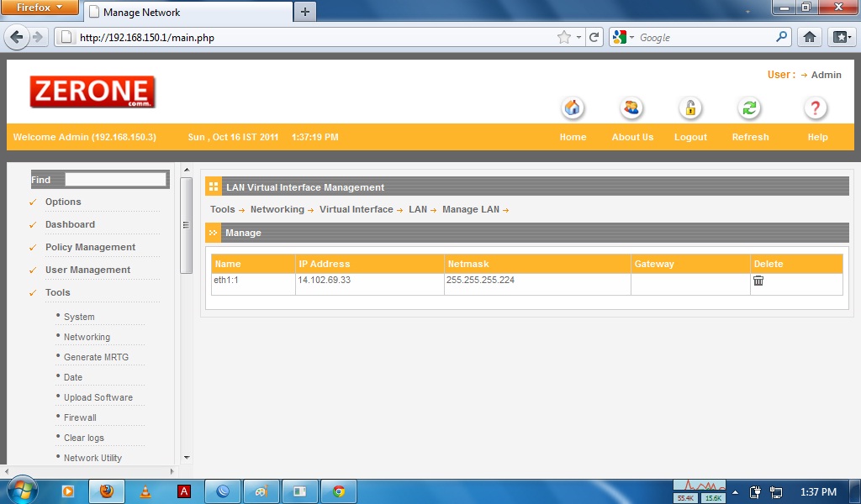Open the red A application on the taskbar
The image size is (861, 504).
click(184, 491)
